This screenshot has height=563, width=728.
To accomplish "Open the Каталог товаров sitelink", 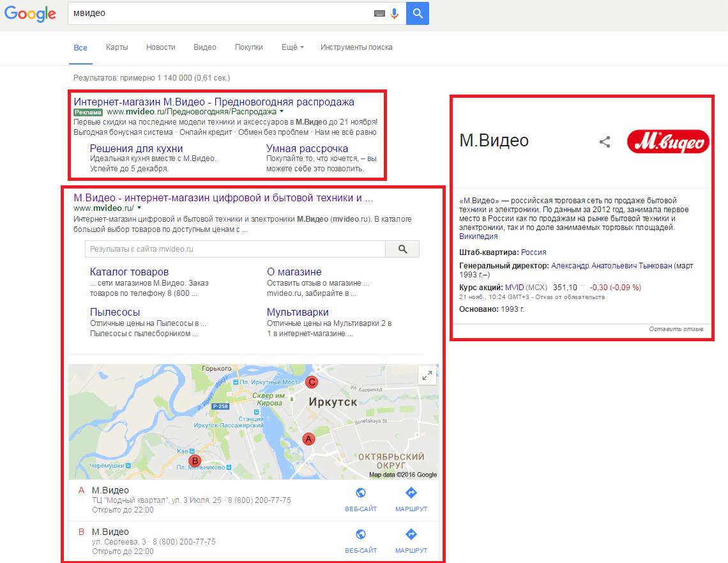I will (129, 272).
